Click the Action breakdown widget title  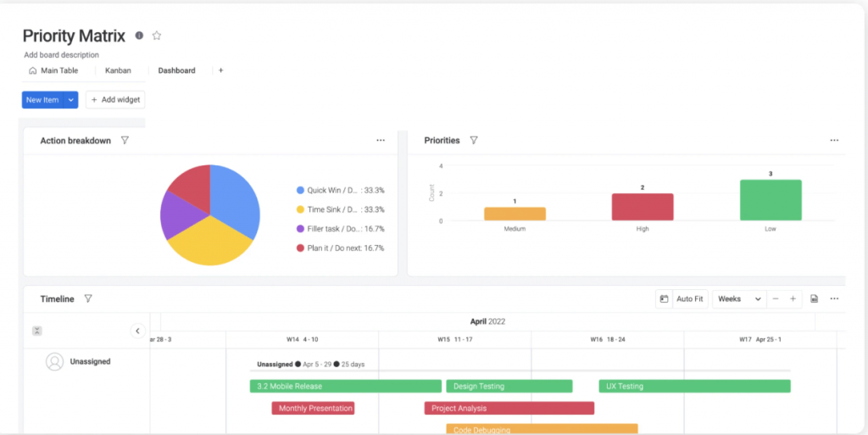click(75, 141)
